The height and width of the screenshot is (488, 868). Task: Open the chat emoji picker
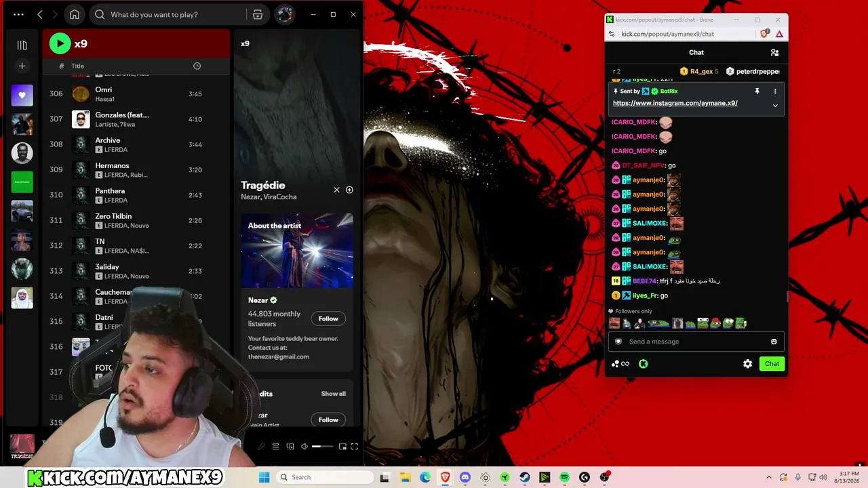click(x=774, y=342)
